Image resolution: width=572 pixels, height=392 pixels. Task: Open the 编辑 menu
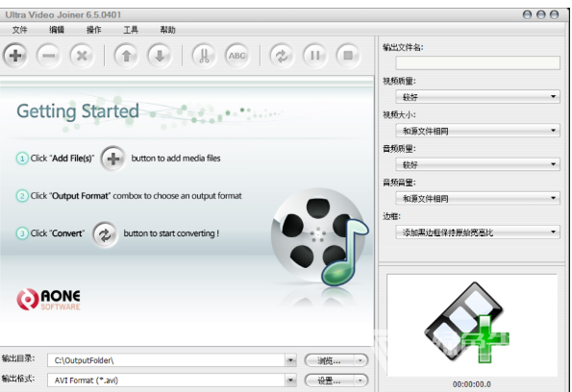pyautogui.click(x=57, y=30)
